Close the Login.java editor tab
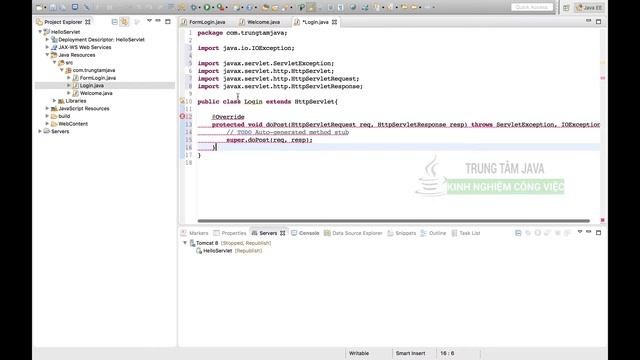This screenshot has height=360, width=640. coord(335,22)
